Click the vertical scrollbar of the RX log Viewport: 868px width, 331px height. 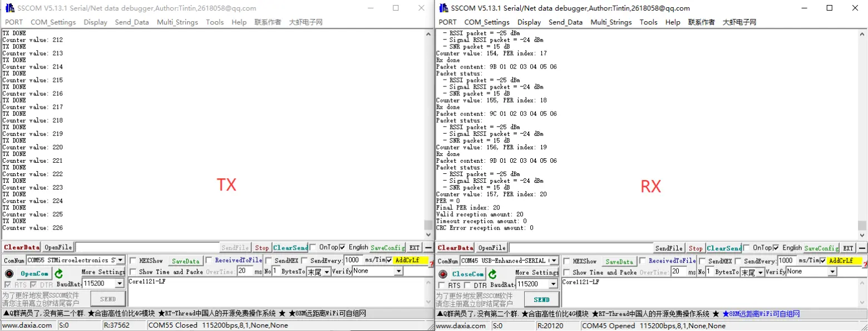coord(862,128)
